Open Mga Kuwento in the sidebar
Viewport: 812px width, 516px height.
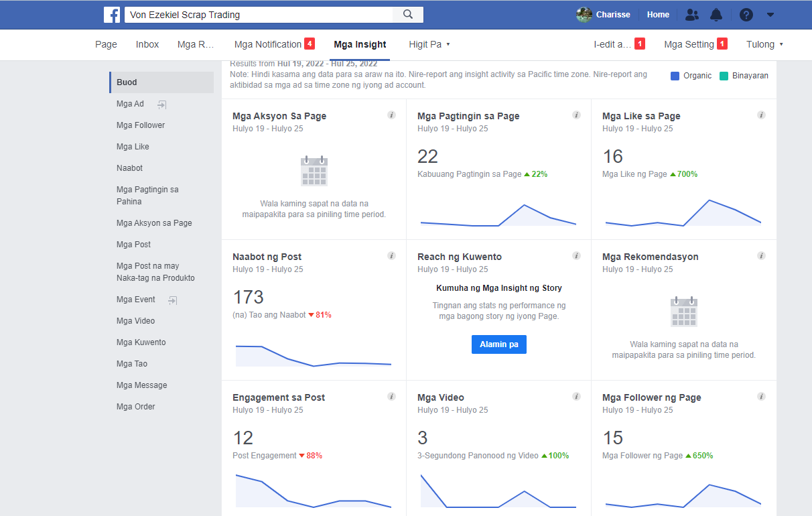(x=141, y=342)
